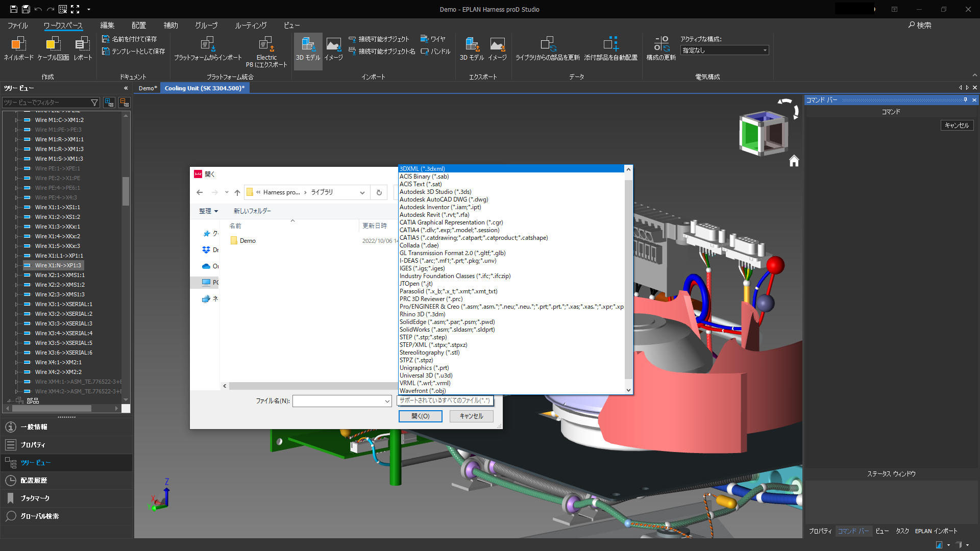The width and height of the screenshot is (980, 551).
Task: Open the ケーブル図面 tool
Action: (x=53, y=48)
